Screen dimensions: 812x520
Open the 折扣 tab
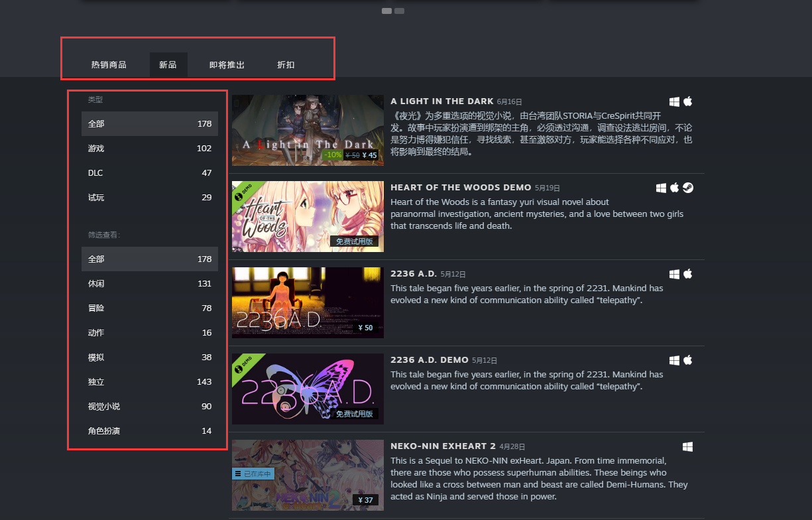click(x=286, y=65)
